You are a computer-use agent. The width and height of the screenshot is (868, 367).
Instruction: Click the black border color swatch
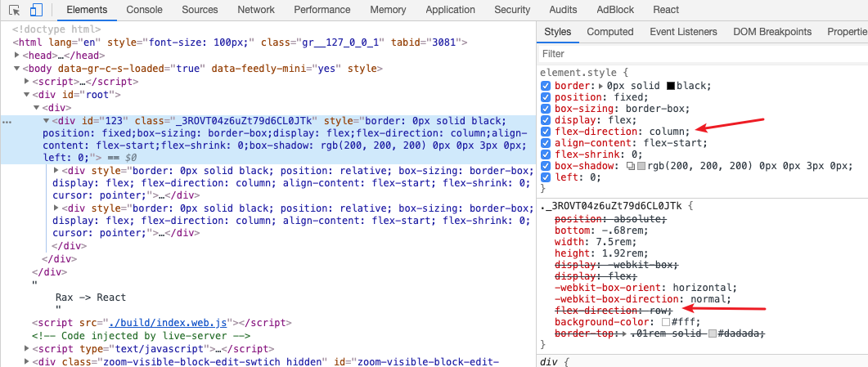[671, 86]
